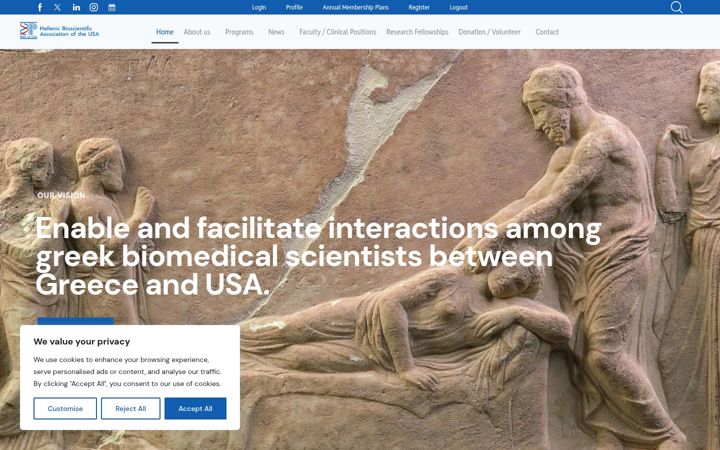Click the Accept All cookies button
The width and height of the screenshot is (720, 450).
click(x=195, y=408)
